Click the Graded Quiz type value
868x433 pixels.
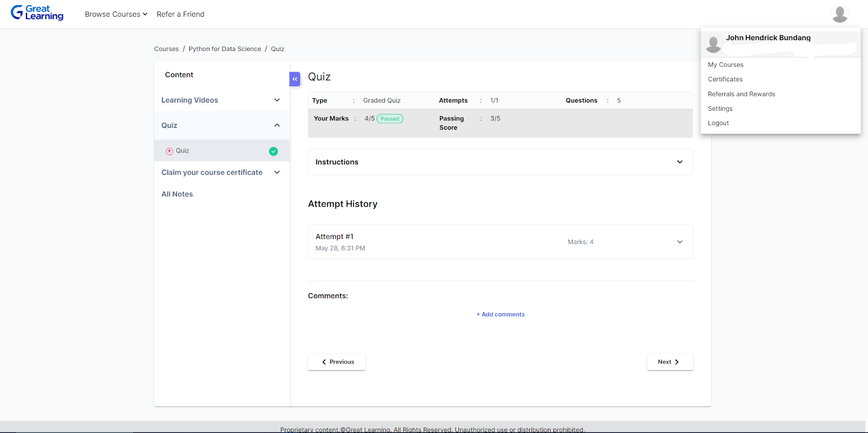(x=382, y=100)
